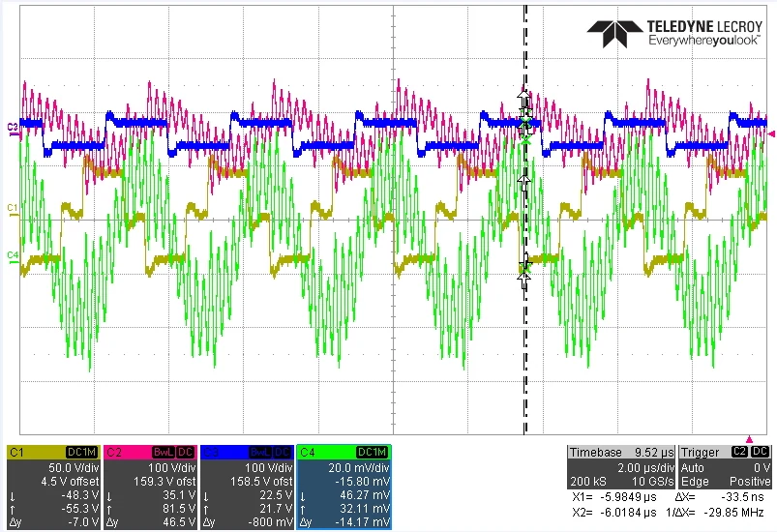
Task: Click the -15.80 mV offset value
Action: click(362, 482)
